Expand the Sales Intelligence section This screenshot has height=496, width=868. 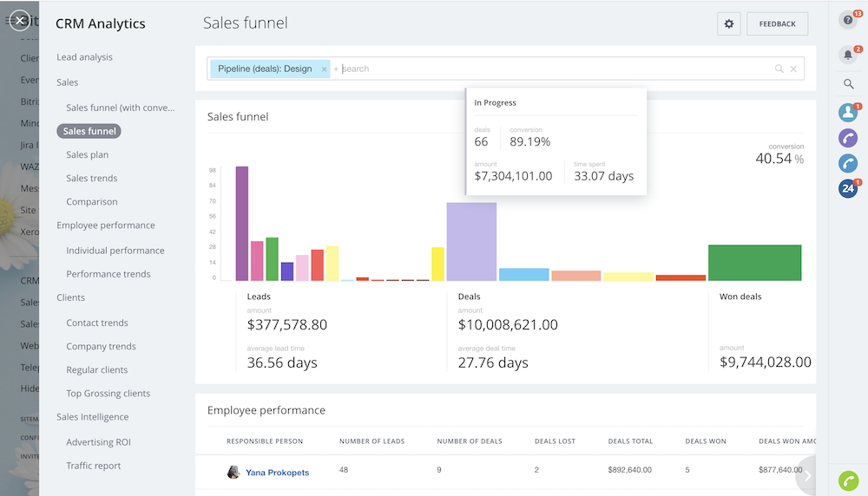pos(92,417)
